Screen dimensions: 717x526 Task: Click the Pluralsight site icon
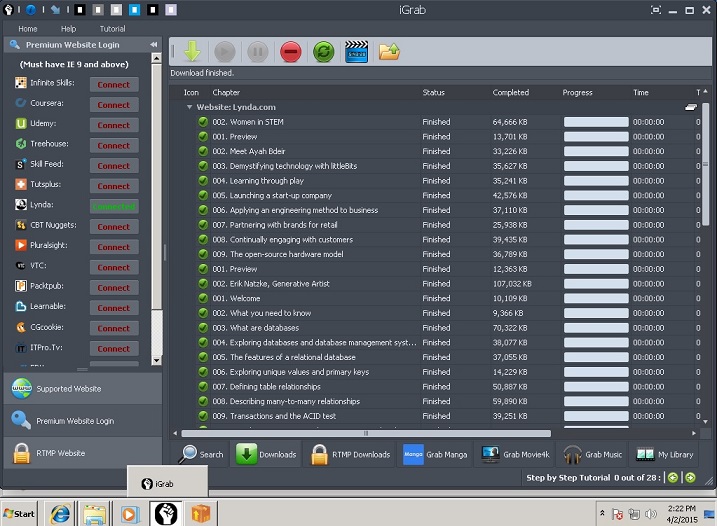point(21,245)
